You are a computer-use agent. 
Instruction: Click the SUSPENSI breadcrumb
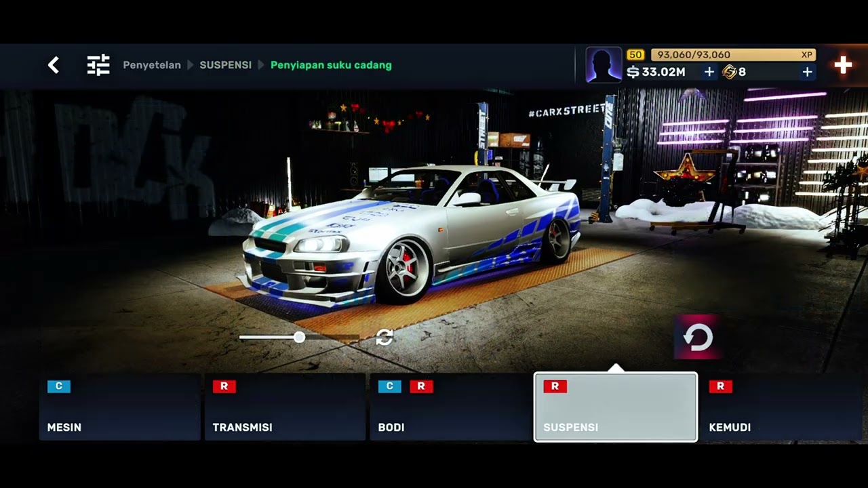point(225,65)
